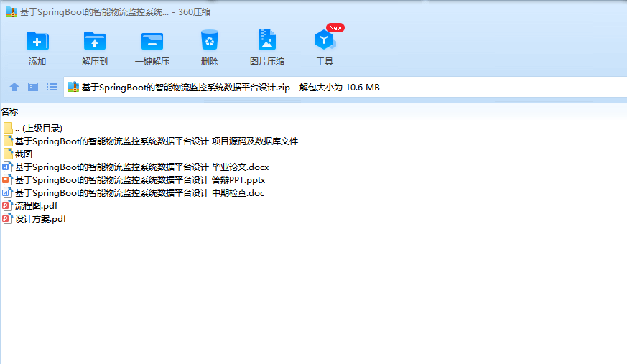Click the folder icon of 截图
This screenshot has height=364, width=627.
8,154
